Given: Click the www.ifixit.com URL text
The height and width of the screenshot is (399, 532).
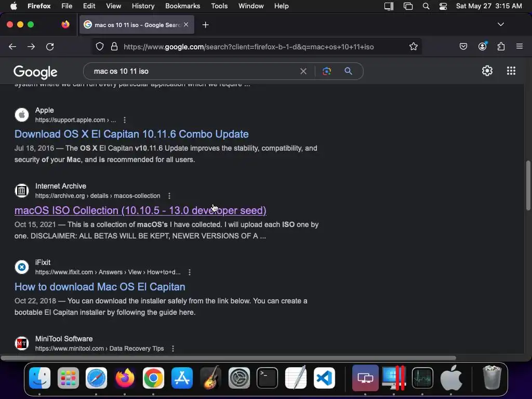Looking at the screenshot, I should (x=108, y=272).
